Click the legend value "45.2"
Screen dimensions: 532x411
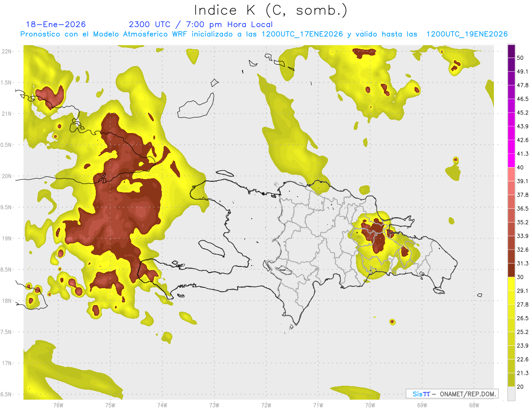point(523,113)
